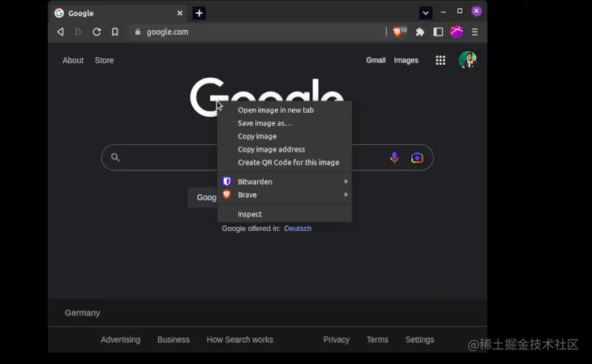Click the Bitwarden shield icon in the menu
Screen dimensions: 592x364
(x=226, y=182)
